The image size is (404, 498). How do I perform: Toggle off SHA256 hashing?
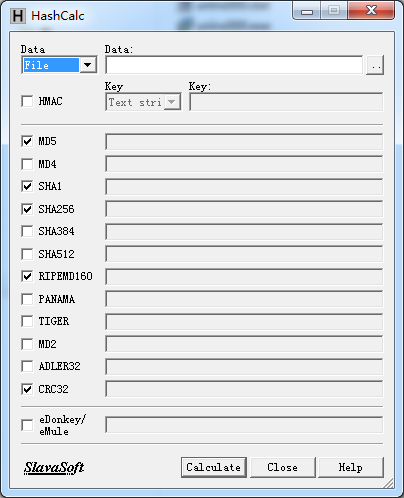[27, 209]
